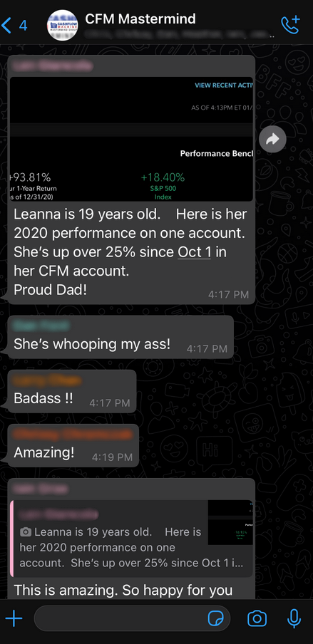Open the performance benchmark image

(x=132, y=139)
